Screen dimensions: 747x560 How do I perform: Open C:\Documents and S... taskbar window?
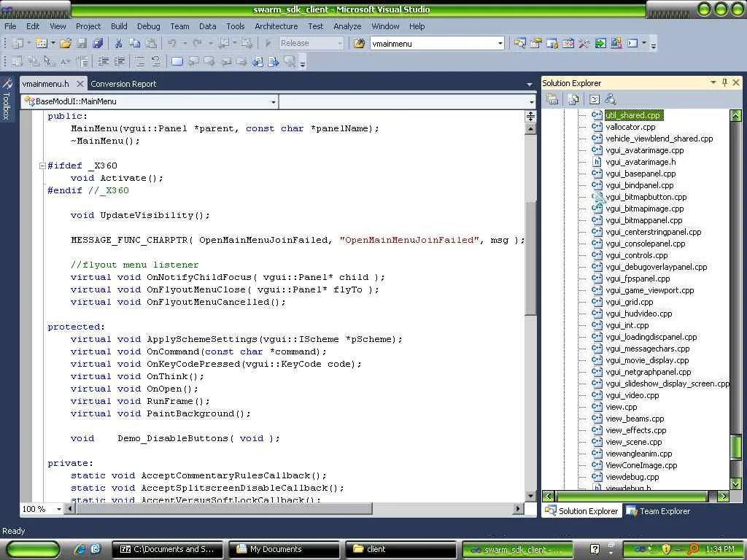(167, 550)
